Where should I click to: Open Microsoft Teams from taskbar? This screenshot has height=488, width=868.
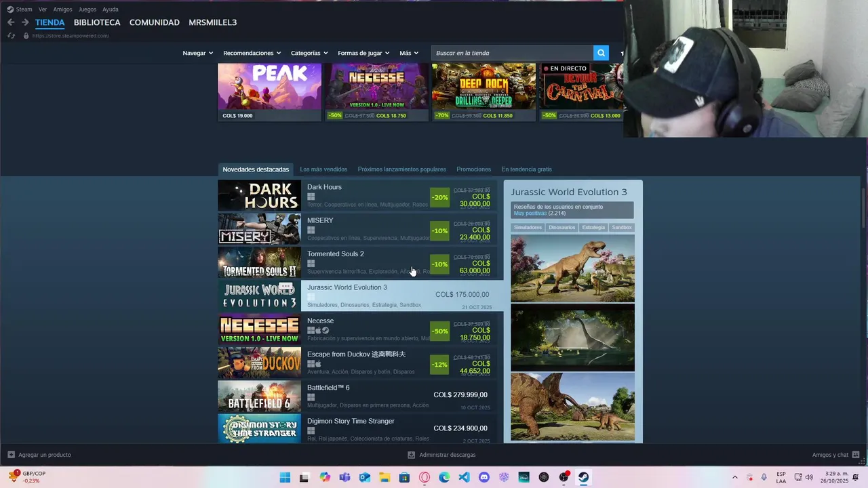(344, 477)
